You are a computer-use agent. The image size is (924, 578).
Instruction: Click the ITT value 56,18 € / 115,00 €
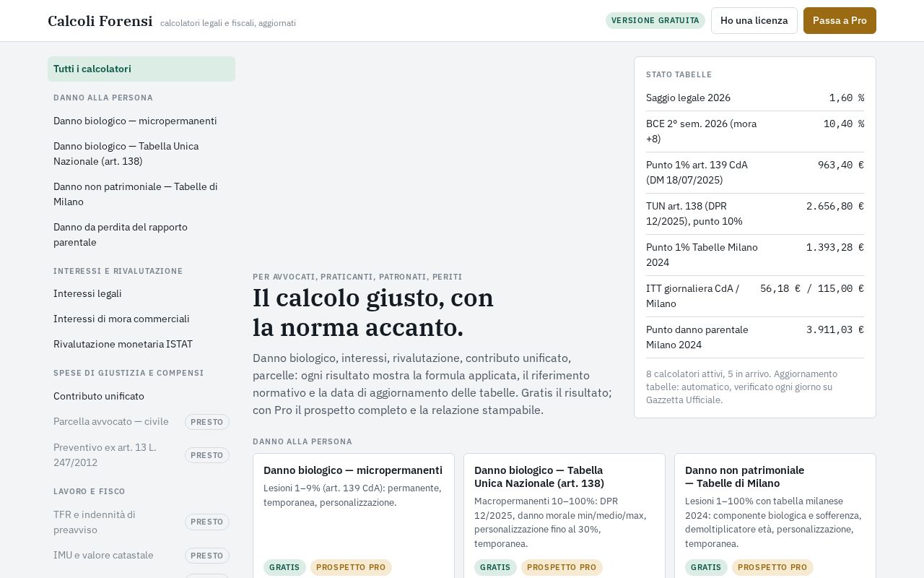(811, 288)
